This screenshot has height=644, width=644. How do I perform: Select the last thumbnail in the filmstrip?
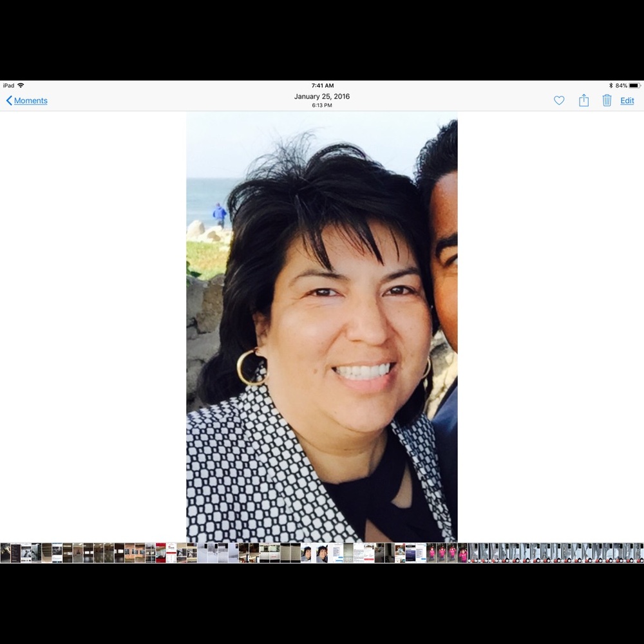click(x=638, y=553)
